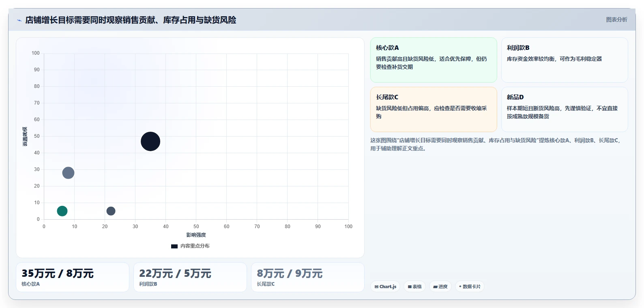The image size is (644, 308).
Task: Click the 表格 chip icon
Action: [410, 287]
